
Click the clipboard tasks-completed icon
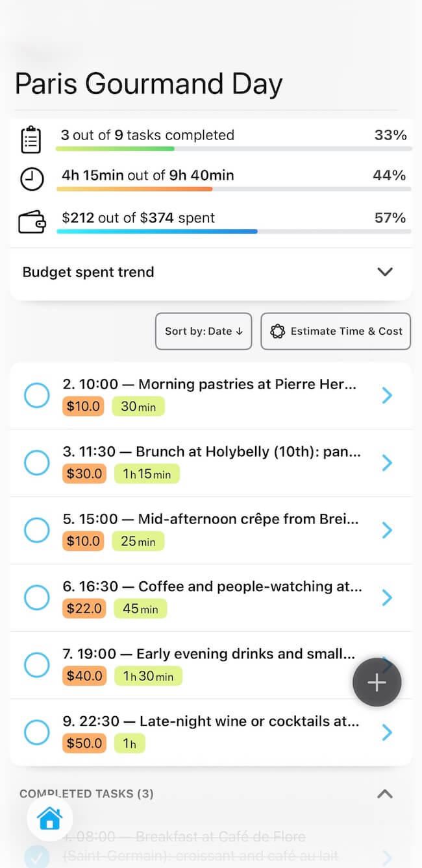pyautogui.click(x=32, y=139)
